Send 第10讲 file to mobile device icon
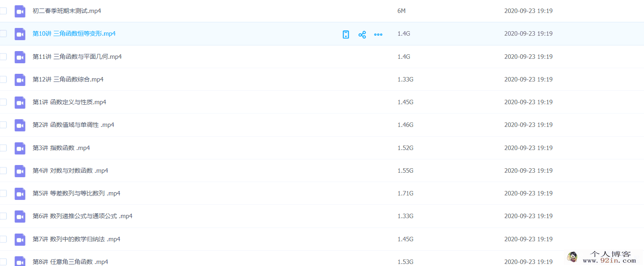This screenshot has height=266, width=644. pos(346,34)
